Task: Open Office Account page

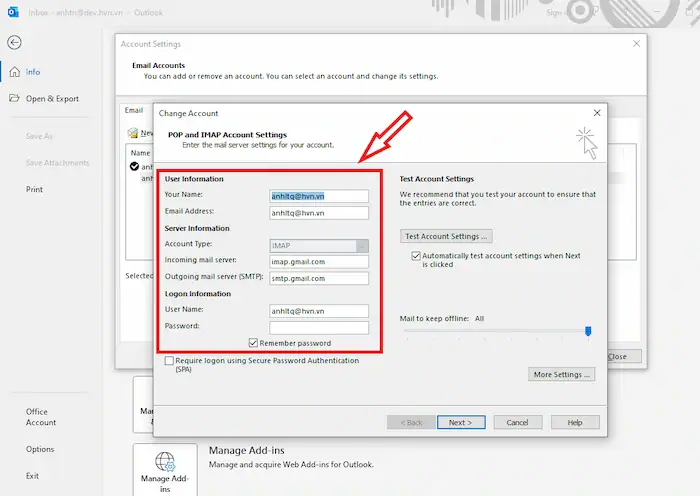Action: pyautogui.click(x=41, y=417)
